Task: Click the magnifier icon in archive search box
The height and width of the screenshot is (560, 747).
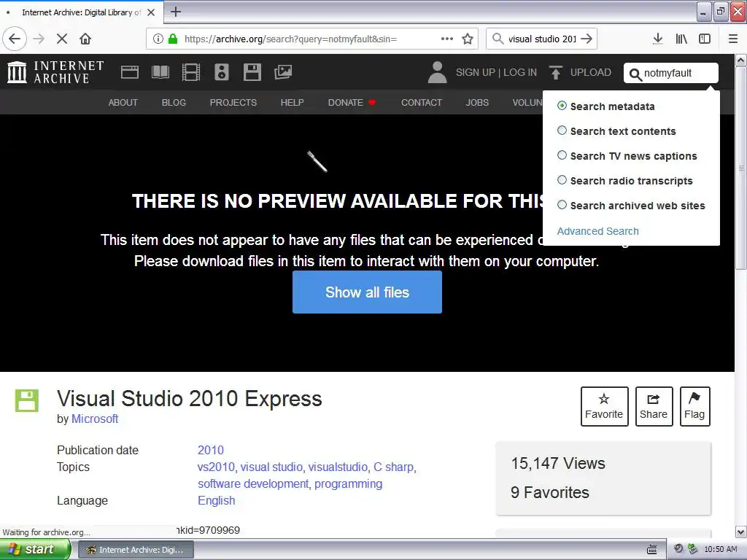Action: pos(635,74)
